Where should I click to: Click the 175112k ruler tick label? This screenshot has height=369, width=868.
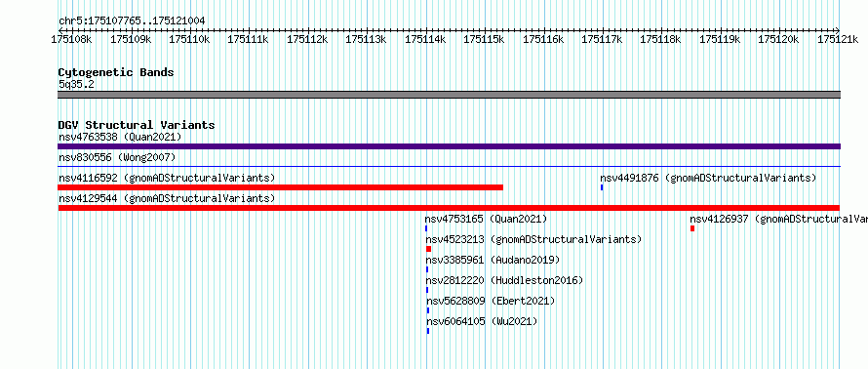[x=307, y=39]
